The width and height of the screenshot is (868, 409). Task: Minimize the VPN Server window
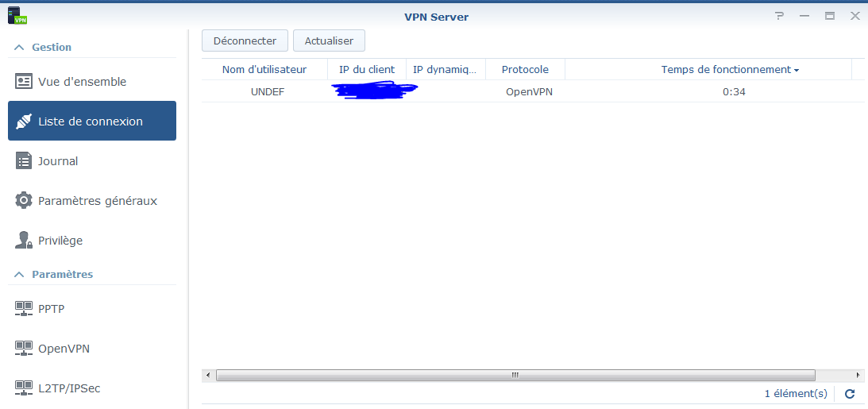804,16
